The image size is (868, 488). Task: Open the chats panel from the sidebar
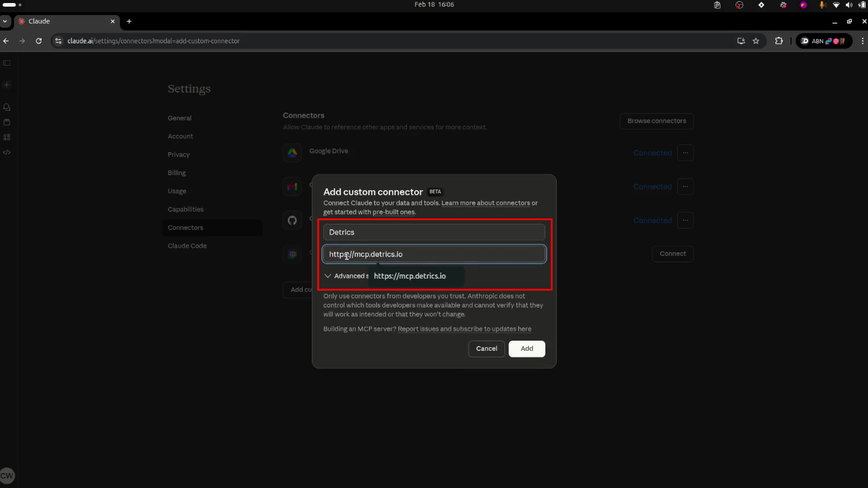click(x=7, y=107)
